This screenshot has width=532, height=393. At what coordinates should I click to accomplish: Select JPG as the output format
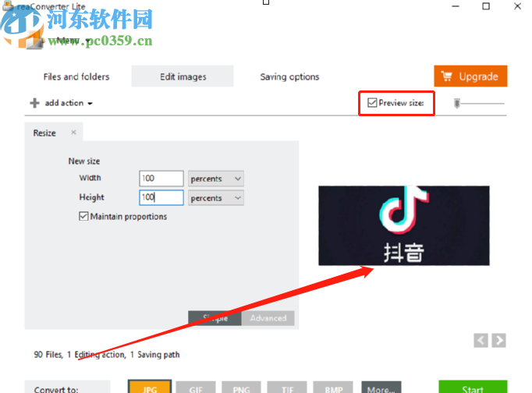[x=150, y=387]
